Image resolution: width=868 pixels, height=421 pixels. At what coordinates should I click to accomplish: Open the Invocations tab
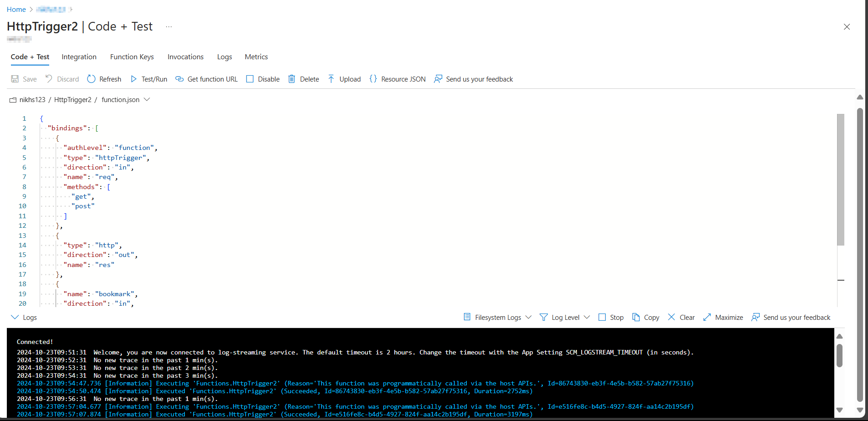pyautogui.click(x=185, y=57)
